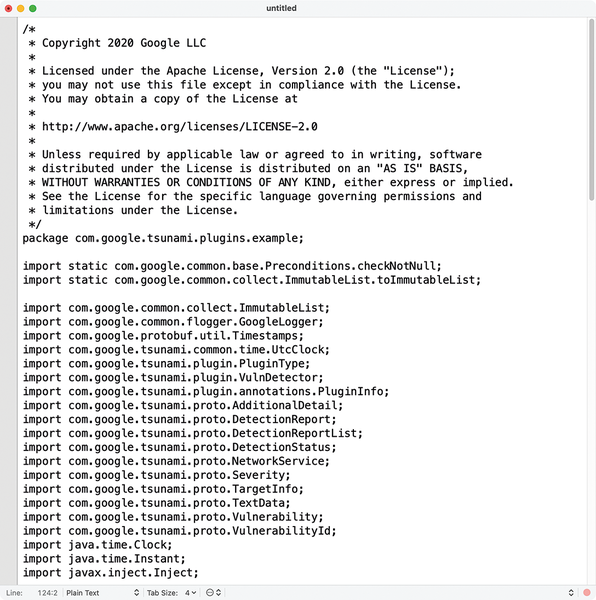Click the vertical scrollbar thumb
This screenshot has width=596, height=600.
[591, 109]
